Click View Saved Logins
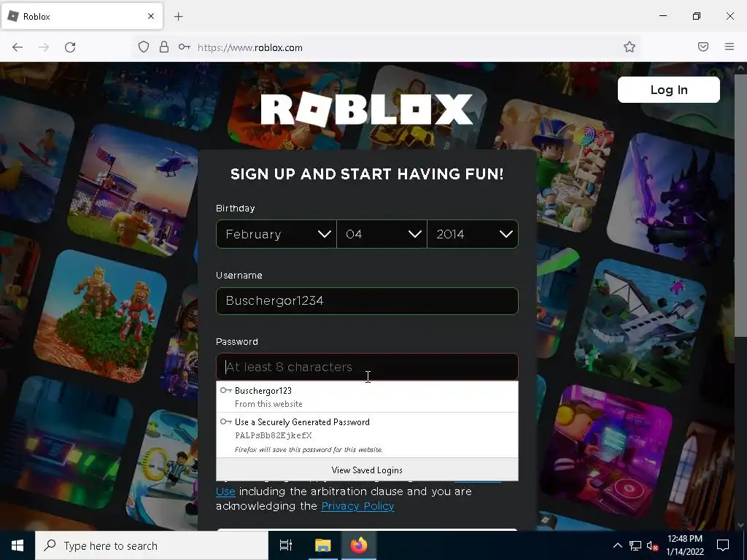This screenshot has width=747, height=560. (367, 470)
